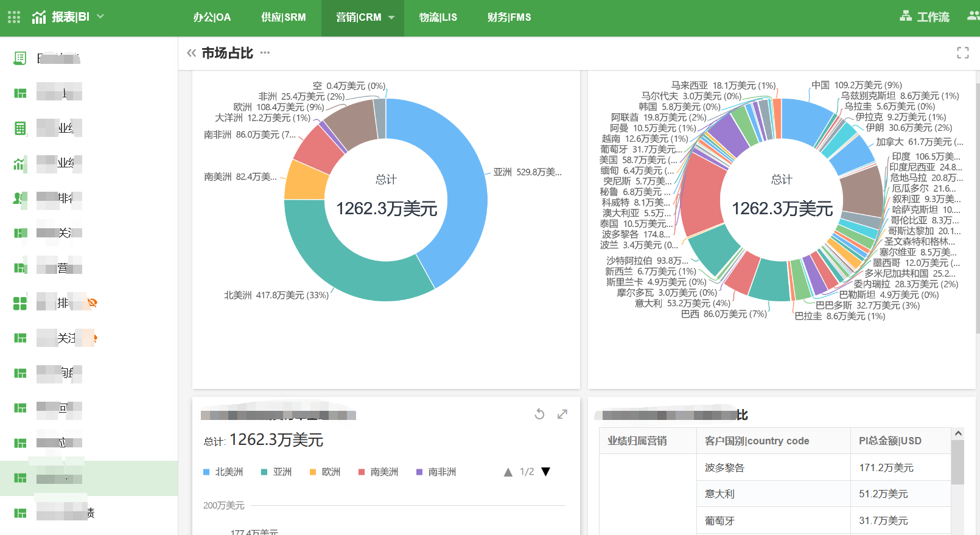
Task: Click the 南美洲 yellow donut slice
Action: [x=306, y=183]
